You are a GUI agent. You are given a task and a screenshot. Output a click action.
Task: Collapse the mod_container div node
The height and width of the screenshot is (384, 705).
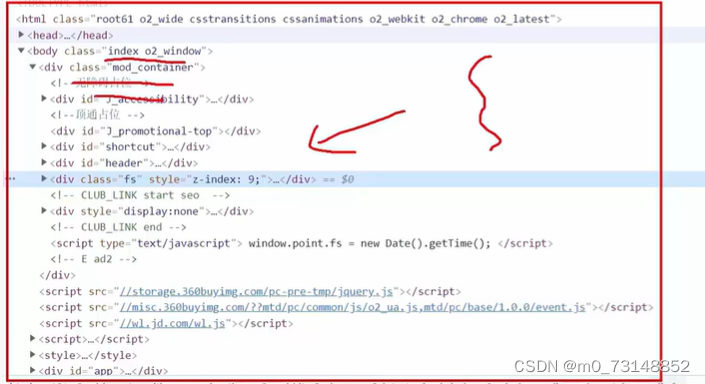32,67
